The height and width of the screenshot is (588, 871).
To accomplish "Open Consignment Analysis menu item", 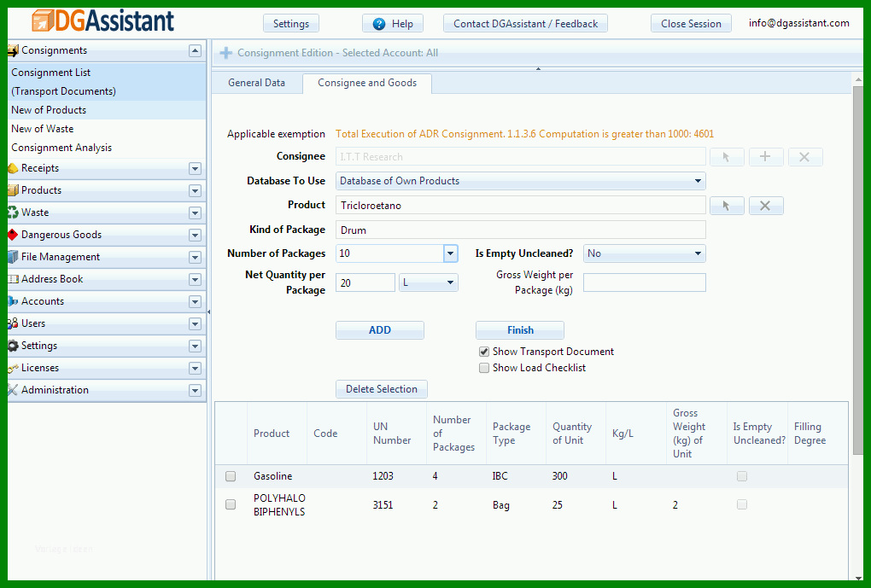I will [107, 148].
